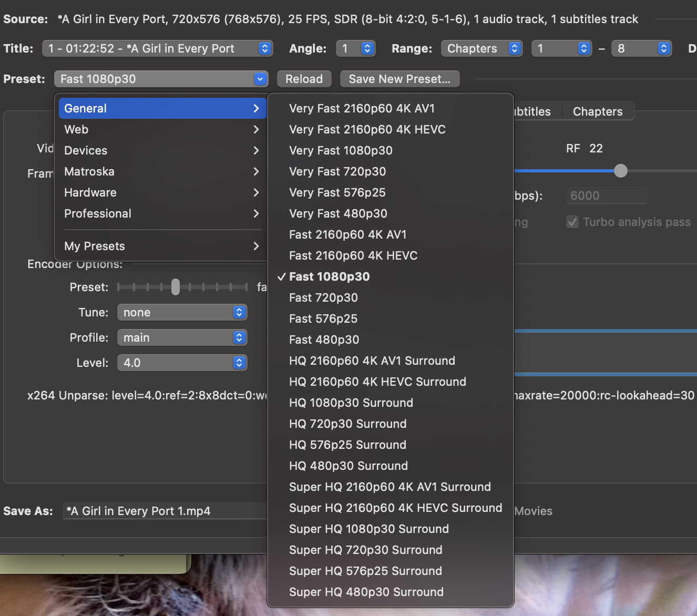
Task: Pick the Very Fast 576p25 preset
Action: 391,192
